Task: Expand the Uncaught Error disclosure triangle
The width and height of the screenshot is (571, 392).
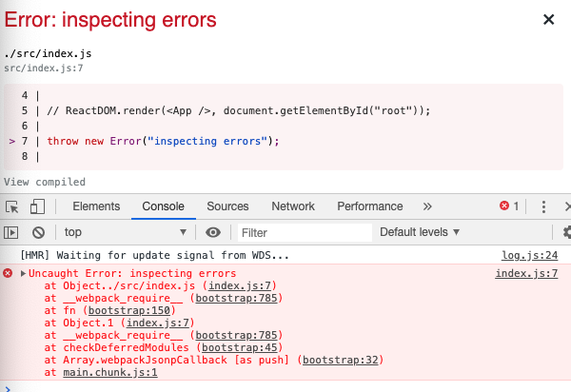Action: pos(23,273)
